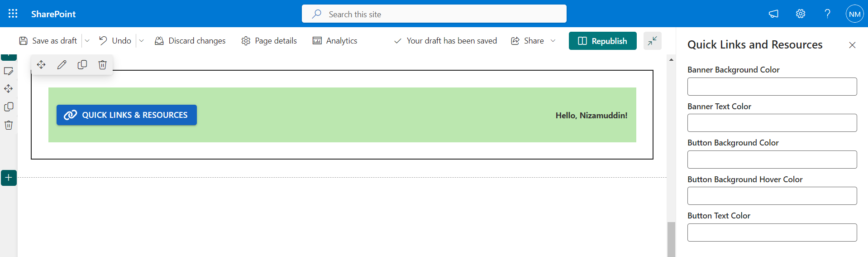Click the move web part icon in floating toolbar

tap(41, 65)
